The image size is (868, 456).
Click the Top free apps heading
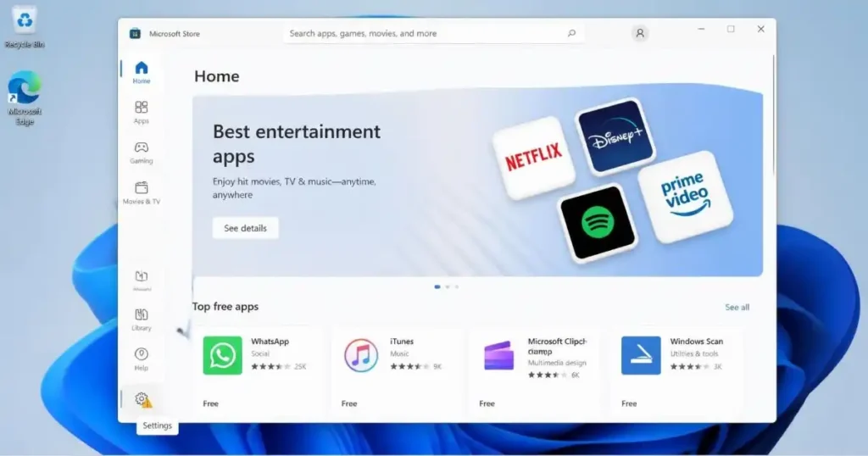click(x=225, y=307)
